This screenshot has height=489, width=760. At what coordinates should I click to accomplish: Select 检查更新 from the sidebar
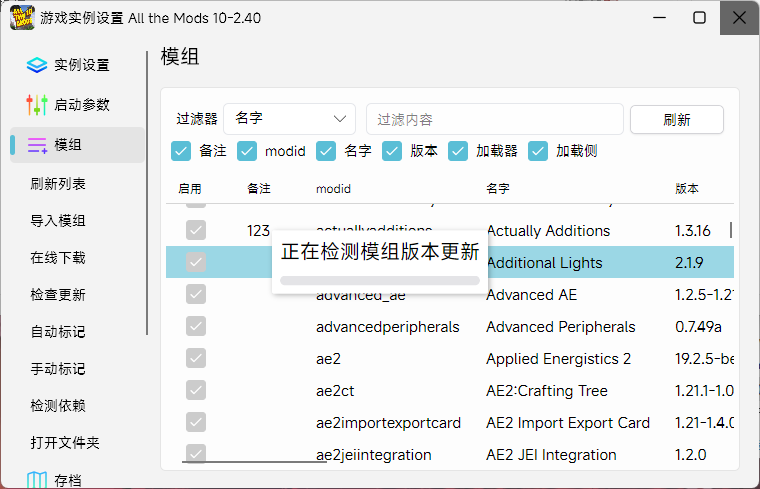(x=58, y=295)
